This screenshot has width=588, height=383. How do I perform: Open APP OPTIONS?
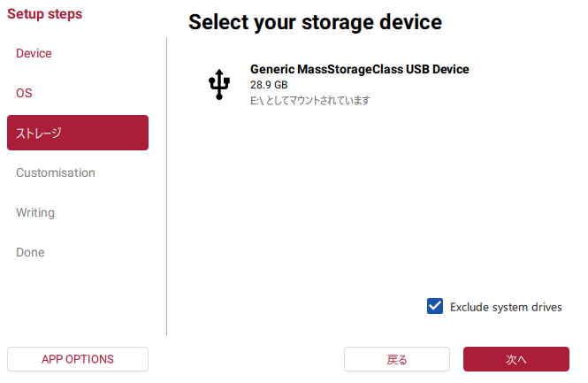coord(78,359)
